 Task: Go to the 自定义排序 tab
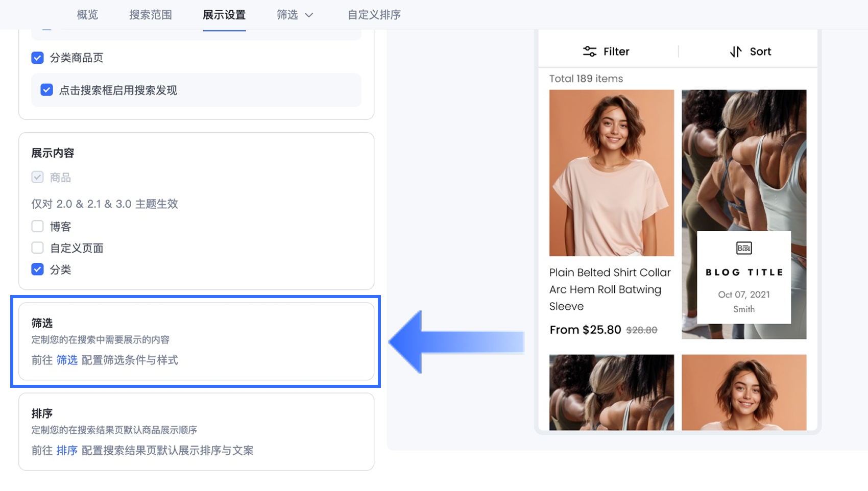(x=374, y=15)
